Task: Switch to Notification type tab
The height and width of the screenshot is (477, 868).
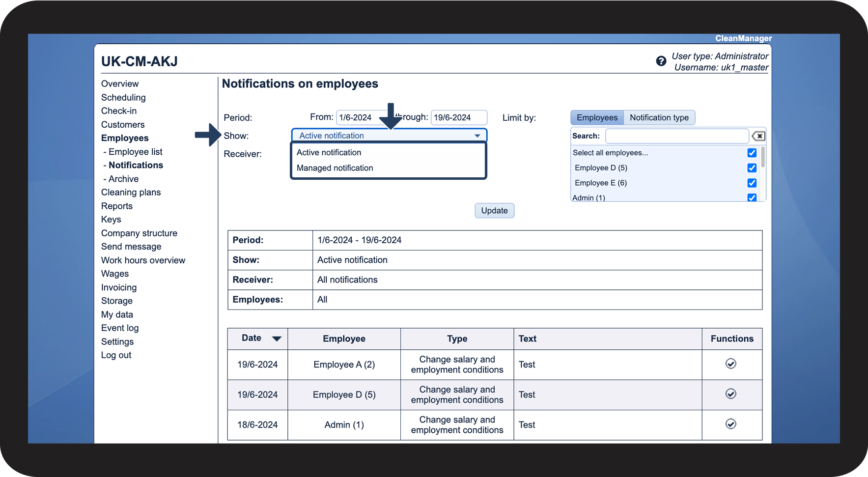Action: [x=659, y=118]
